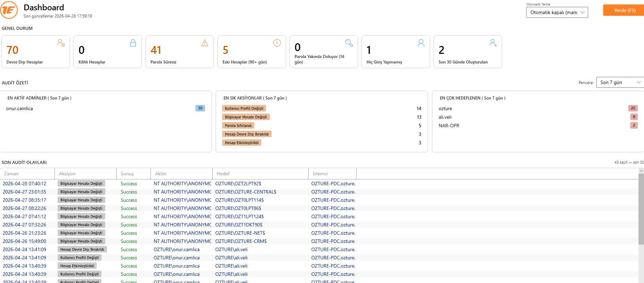Click ali.veli in En Çok Hedeflenen list
The width and height of the screenshot is (644, 283).
[445, 117]
